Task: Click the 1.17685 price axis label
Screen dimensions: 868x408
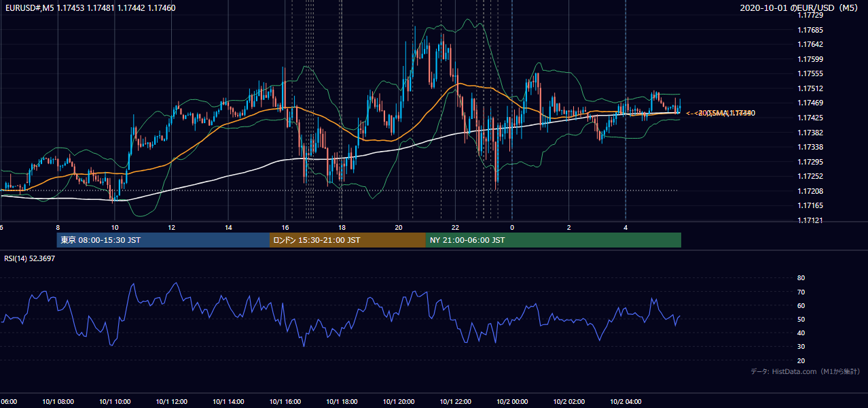Action: [811, 30]
